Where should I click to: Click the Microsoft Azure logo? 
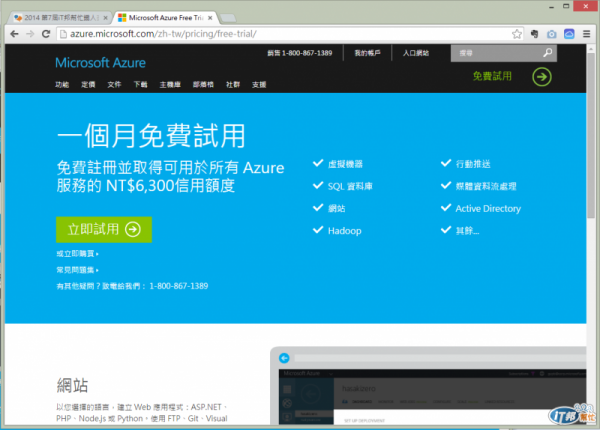click(100, 63)
